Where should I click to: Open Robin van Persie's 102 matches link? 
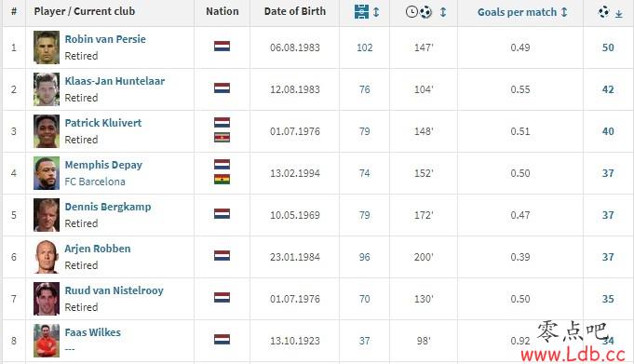364,47
